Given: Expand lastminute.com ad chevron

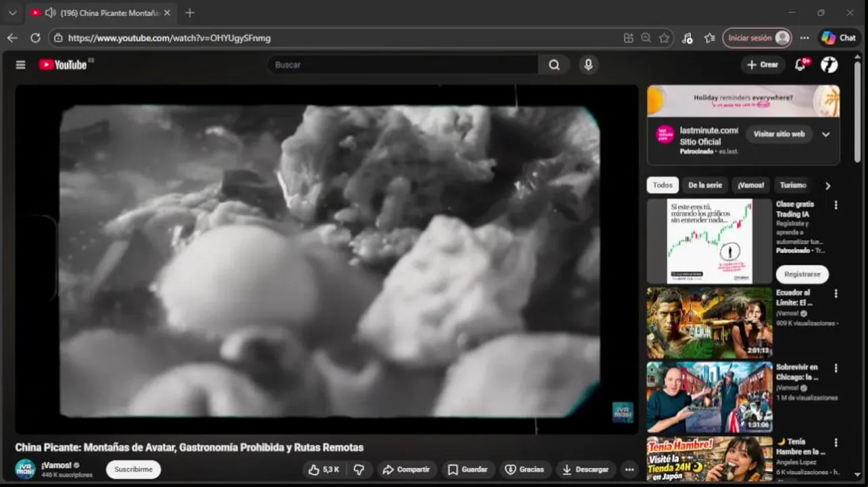Looking at the screenshot, I should [x=825, y=134].
